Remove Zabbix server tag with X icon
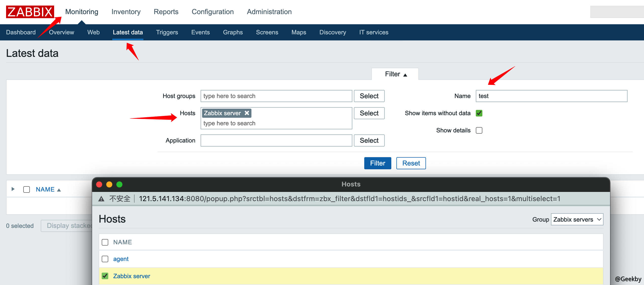644x285 pixels. pos(247,113)
